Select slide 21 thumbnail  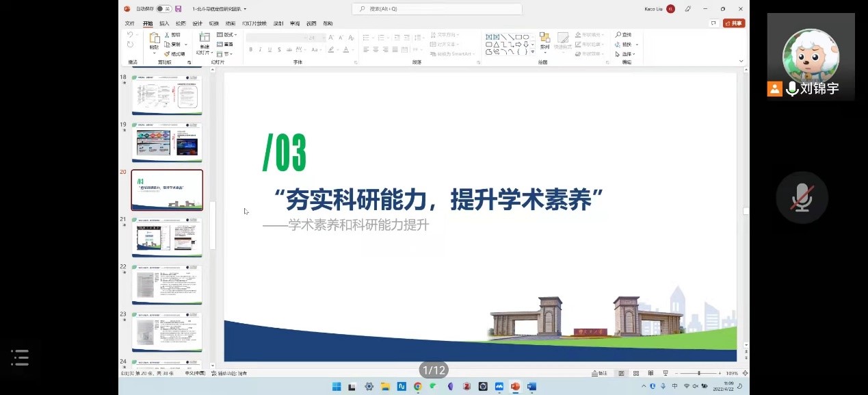click(x=167, y=237)
